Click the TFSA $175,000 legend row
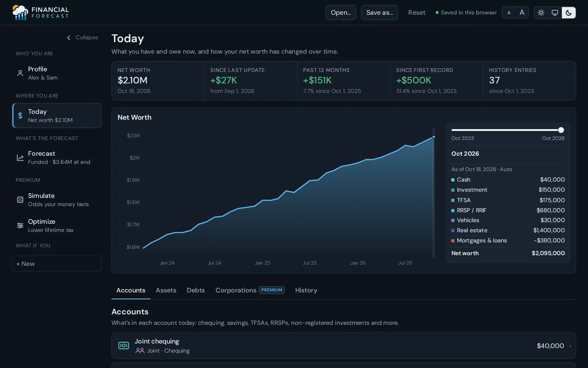Viewport: 588px width, 368px height. [508, 200]
